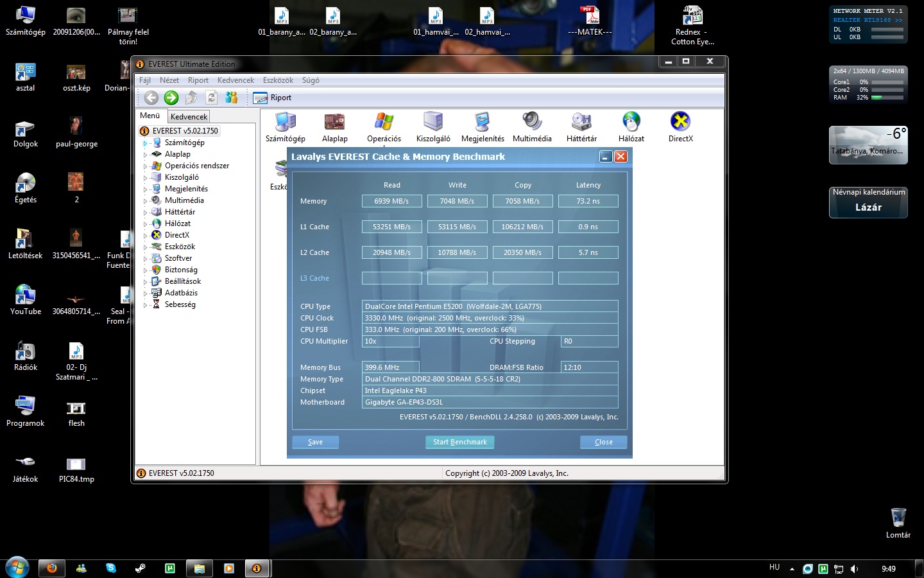Open the Operációs category icon
This screenshot has width=924, height=578.
click(x=384, y=127)
